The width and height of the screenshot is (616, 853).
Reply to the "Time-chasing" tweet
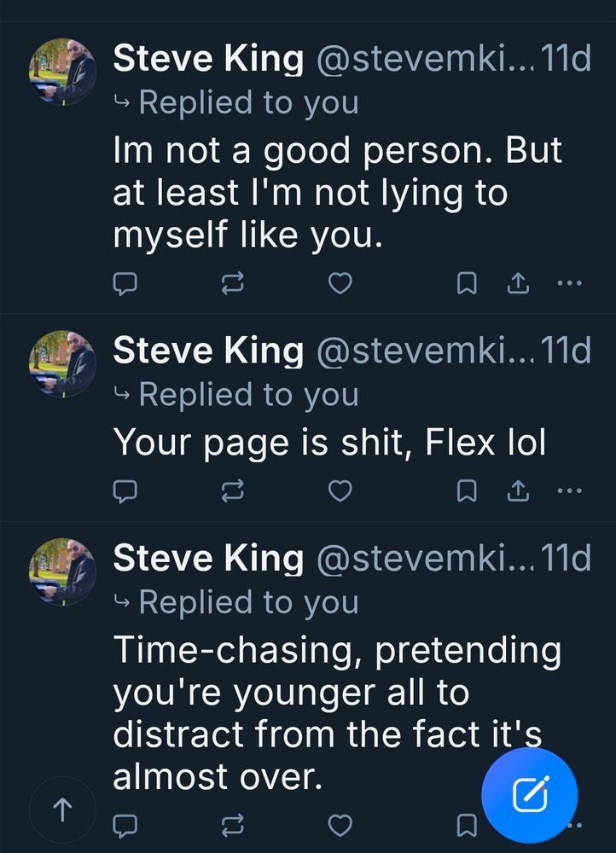click(125, 824)
